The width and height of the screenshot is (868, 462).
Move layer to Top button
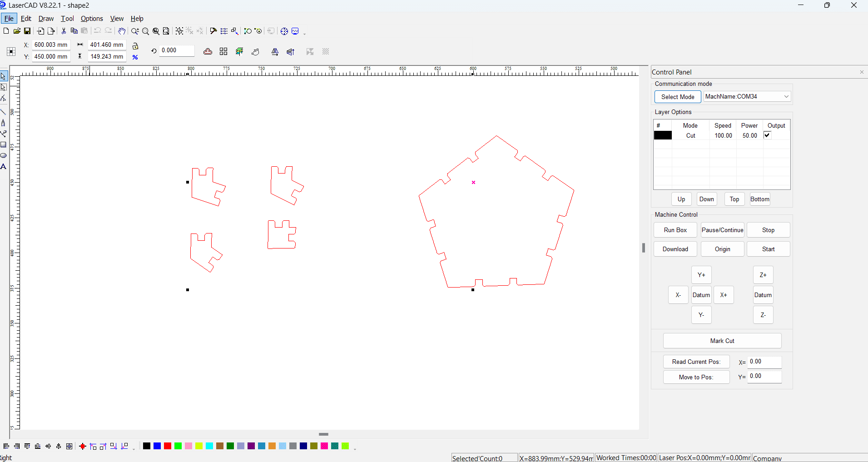pyautogui.click(x=734, y=199)
